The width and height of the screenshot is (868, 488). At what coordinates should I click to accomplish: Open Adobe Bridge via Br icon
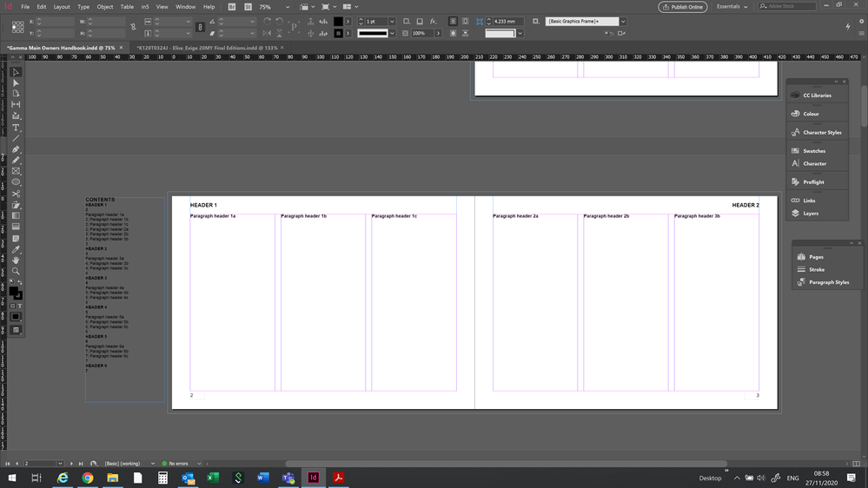point(231,7)
